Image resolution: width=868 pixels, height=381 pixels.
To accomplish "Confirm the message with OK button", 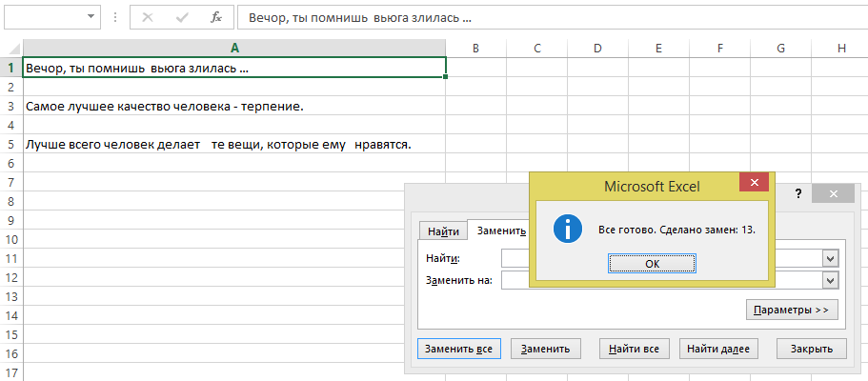I will tap(652, 264).
